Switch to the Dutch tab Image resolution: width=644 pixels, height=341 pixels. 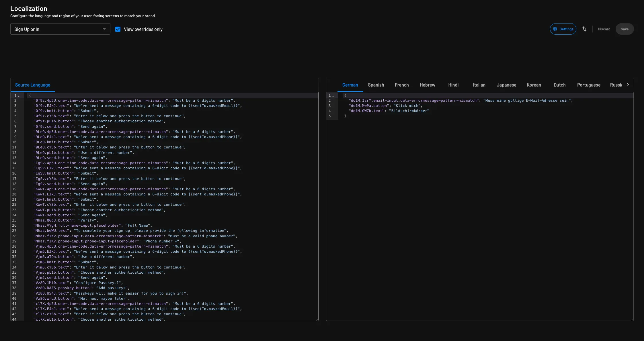(x=560, y=85)
